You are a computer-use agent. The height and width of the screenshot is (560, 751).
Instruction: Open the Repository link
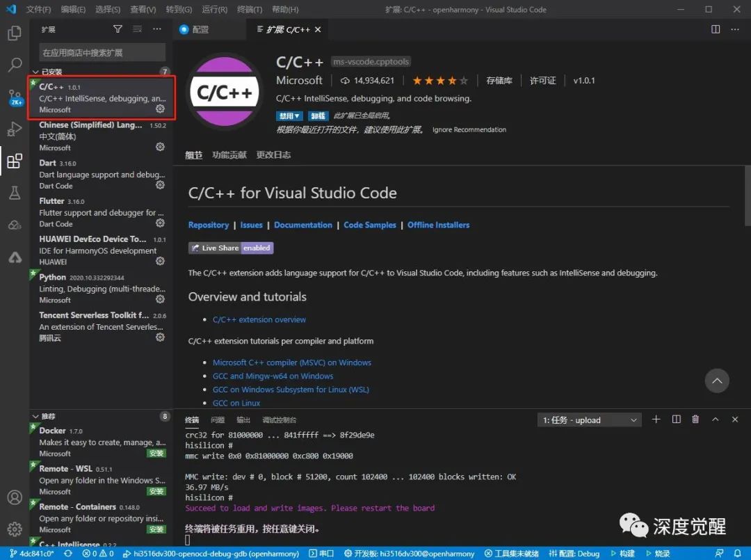209,225
